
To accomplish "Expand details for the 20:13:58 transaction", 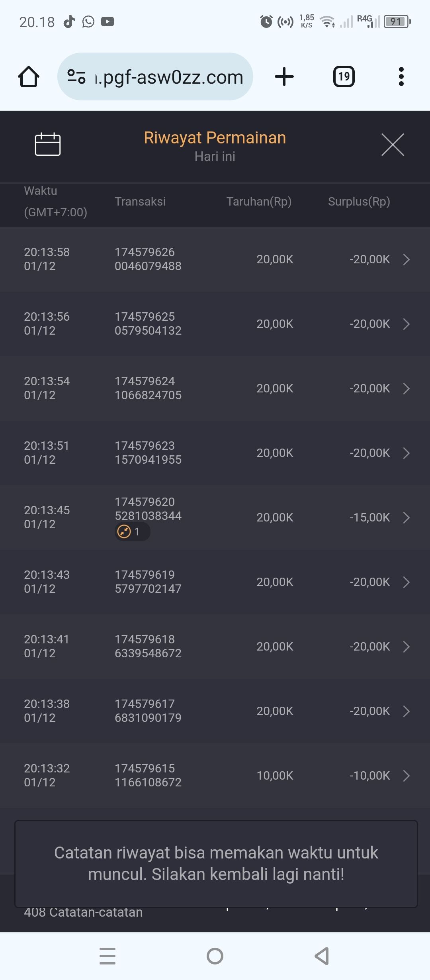I will click(406, 259).
